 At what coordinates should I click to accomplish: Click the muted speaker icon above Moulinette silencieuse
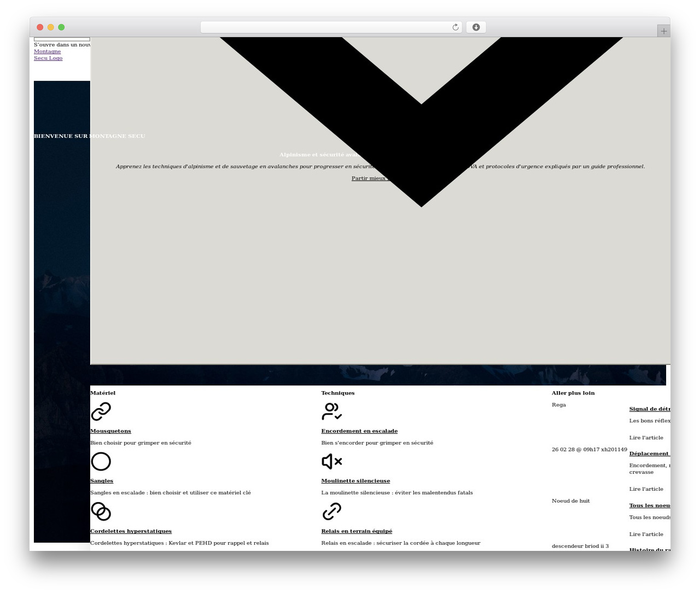332,462
